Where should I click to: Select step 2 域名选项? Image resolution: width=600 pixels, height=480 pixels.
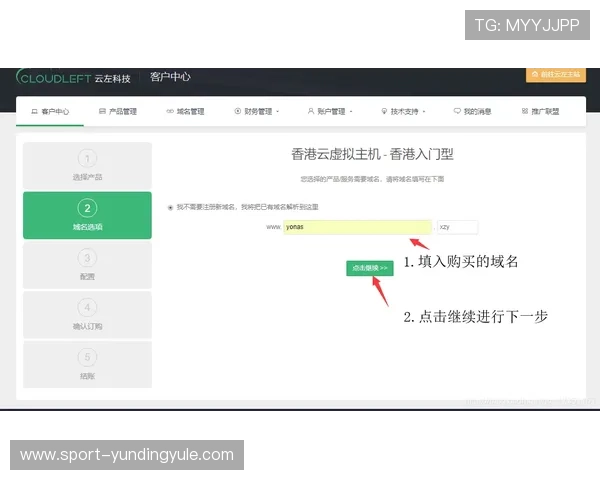[x=87, y=215]
